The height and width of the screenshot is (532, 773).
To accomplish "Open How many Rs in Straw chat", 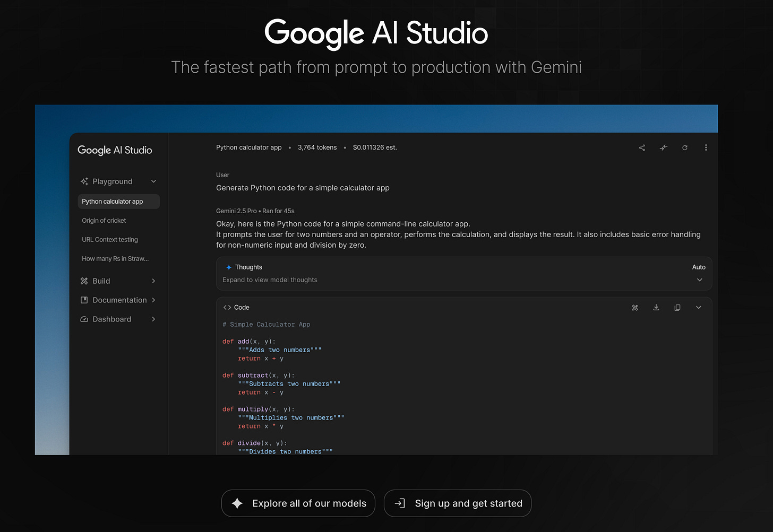I will pyautogui.click(x=115, y=259).
